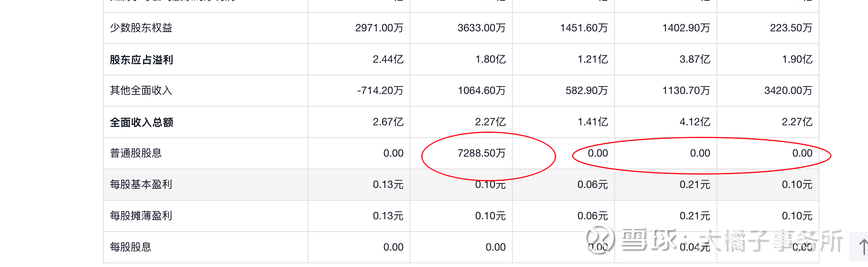Click the 每股股息 row label

(x=131, y=247)
